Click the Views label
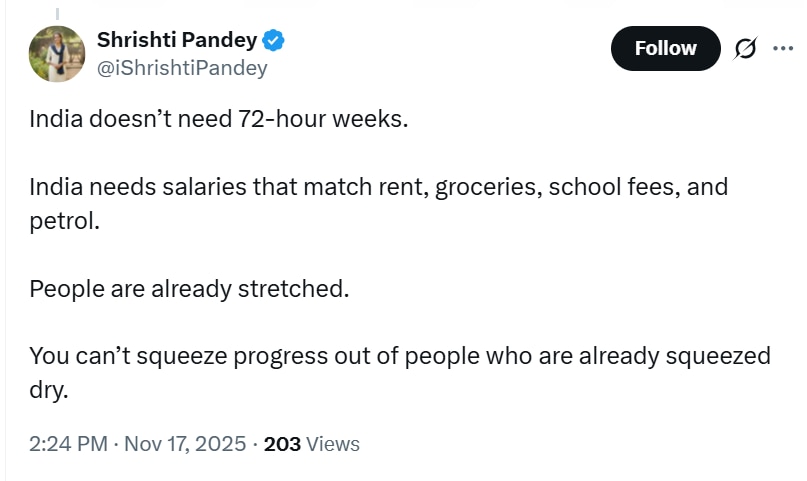This screenshot has height=481, width=807. pos(333,444)
